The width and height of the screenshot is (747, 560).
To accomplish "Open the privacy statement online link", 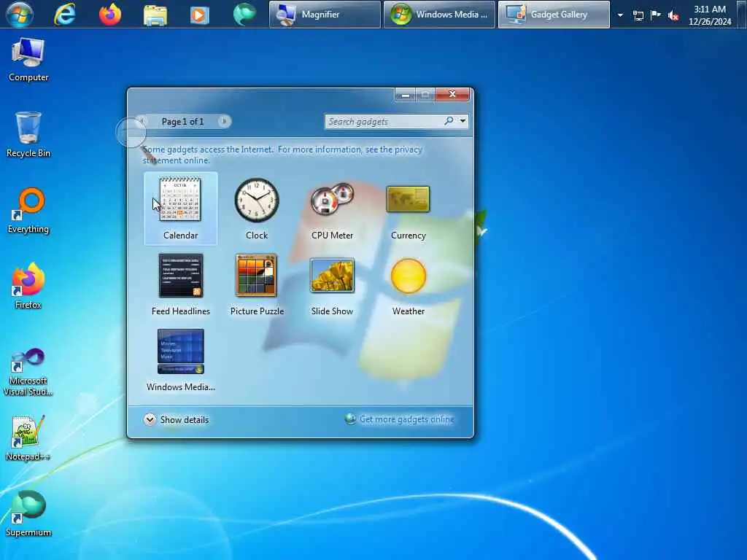I will [x=282, y=155].
